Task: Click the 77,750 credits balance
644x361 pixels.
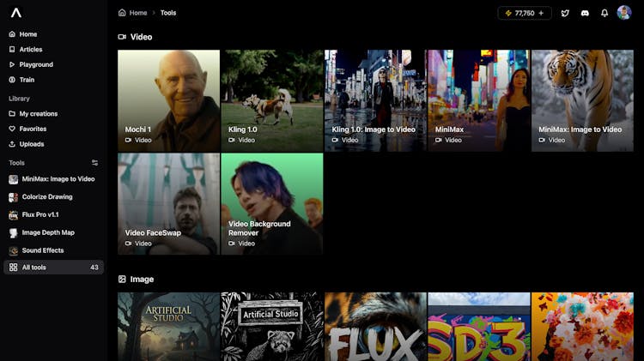Action: tap(525, 13)
